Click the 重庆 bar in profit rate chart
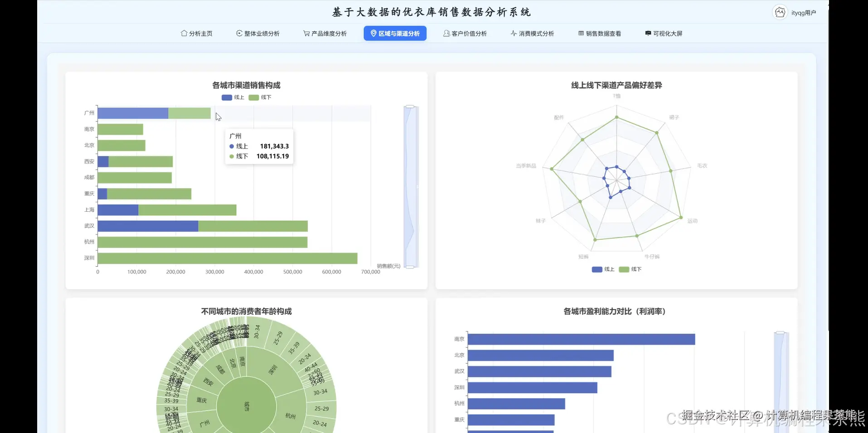Screen dimensions: 868x433 [x=511, y=420]
